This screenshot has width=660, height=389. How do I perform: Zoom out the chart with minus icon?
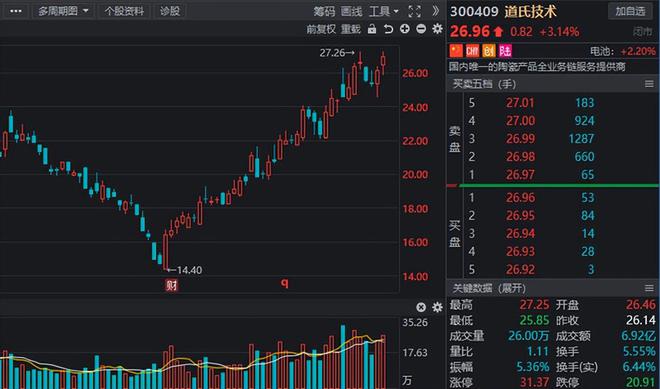coord(421,29)
